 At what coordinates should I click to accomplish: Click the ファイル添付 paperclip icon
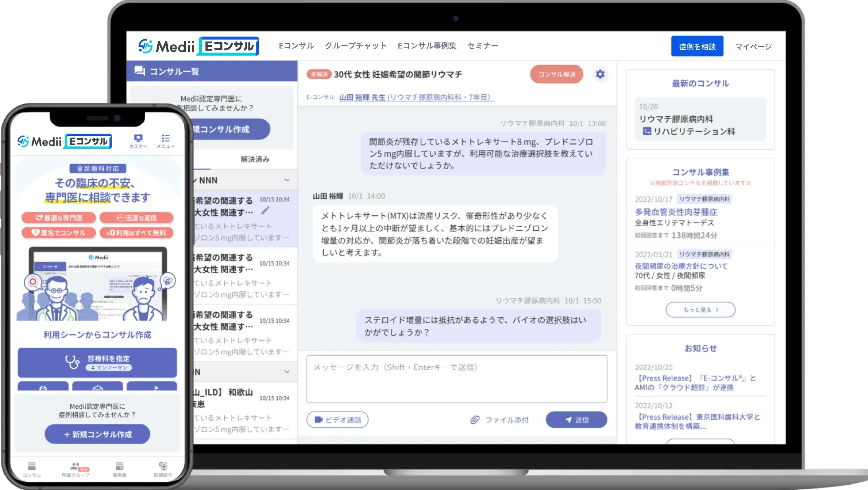[475, 420]
